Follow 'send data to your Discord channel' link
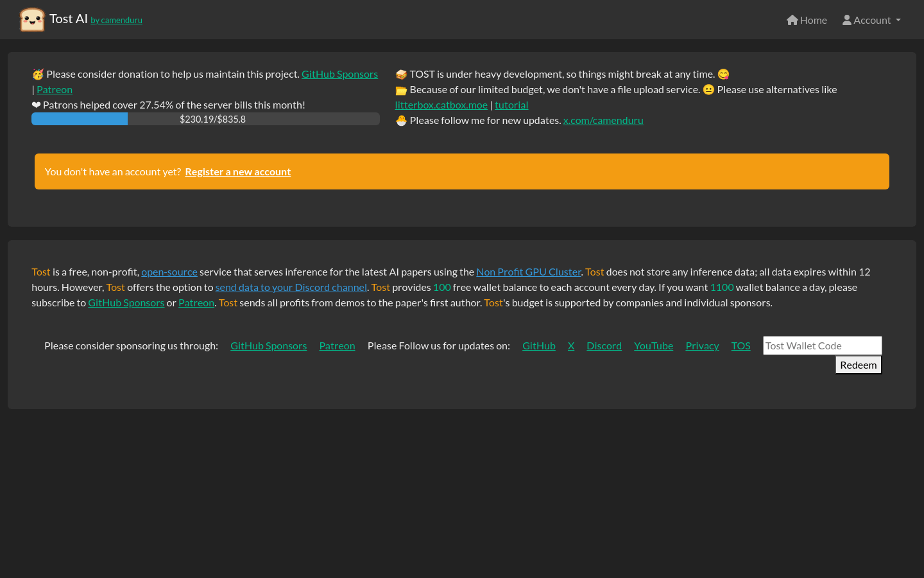Viewport: 924px width, 578px height. pyautogui.click(x=291, y=287)
